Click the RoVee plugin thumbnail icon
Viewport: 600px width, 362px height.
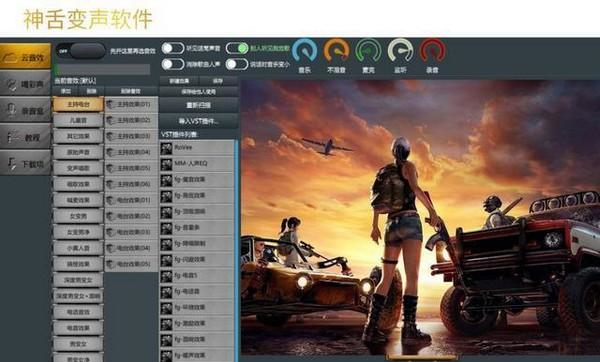pos(166,148)
